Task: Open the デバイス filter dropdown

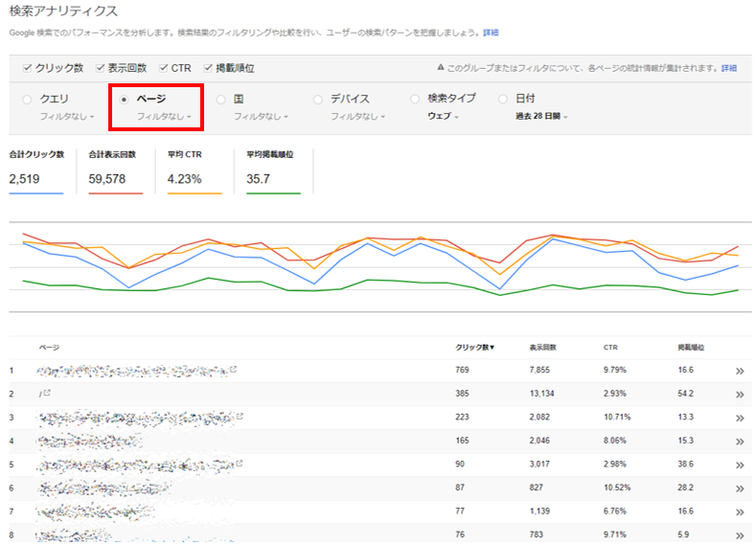Action: click(357, 117)
